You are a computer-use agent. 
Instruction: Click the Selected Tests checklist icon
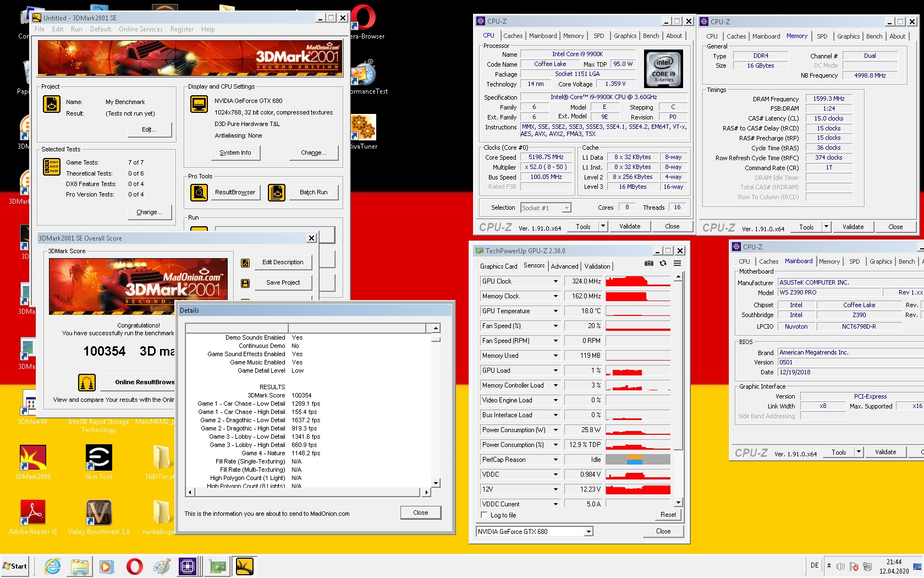[x=52, y=167]
